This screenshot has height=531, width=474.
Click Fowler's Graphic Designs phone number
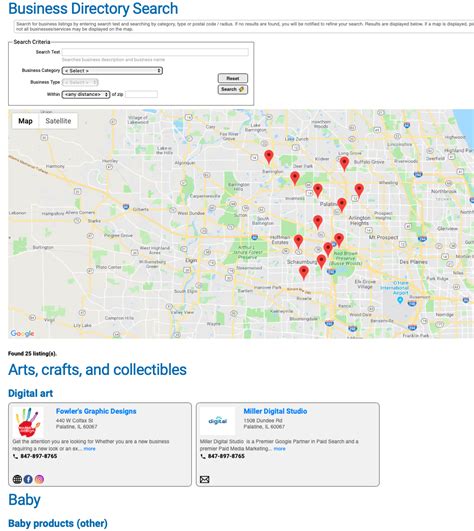click(39, 456)
